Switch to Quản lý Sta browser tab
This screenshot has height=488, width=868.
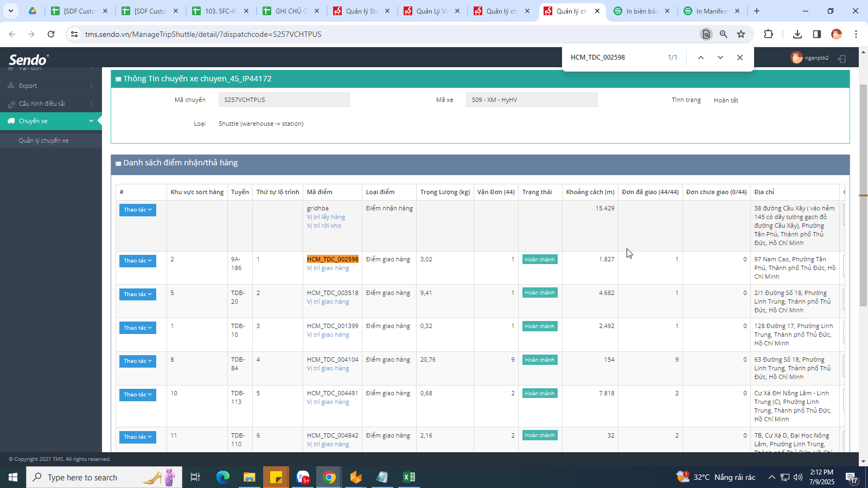click(361, 11)
